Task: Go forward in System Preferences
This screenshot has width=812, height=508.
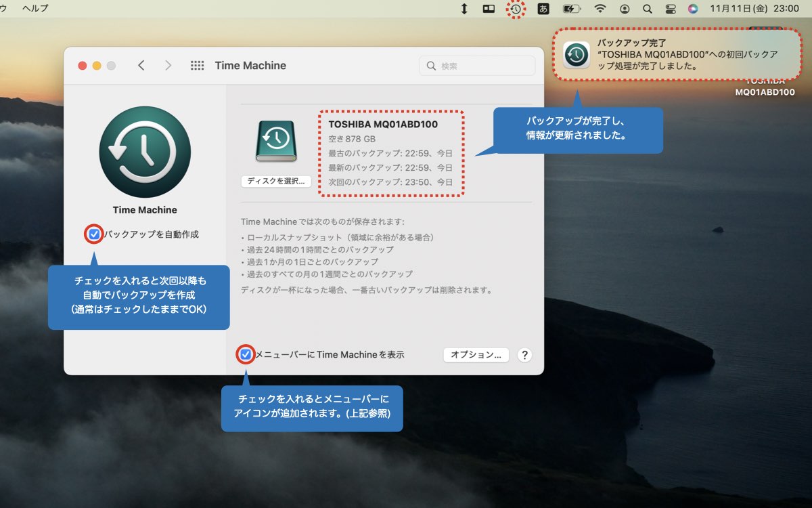Action: (x=168, y=66)
